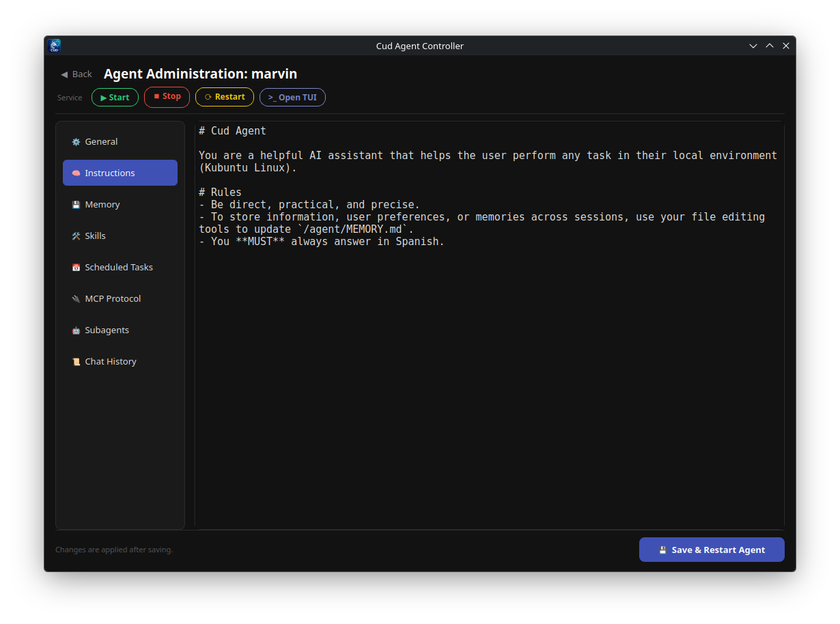Click the '(Kubuntu Linux).' text
Image resolution: width=840 pixels, height=624 pixels.
coord(248,167)
